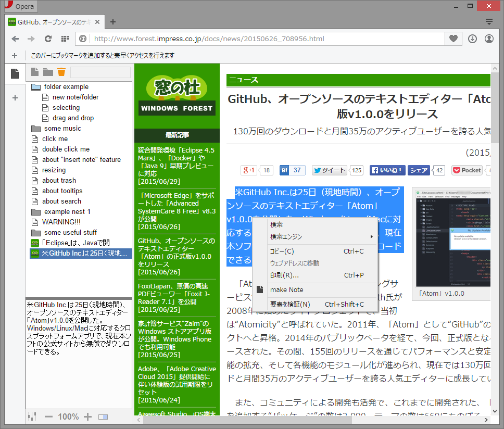Expand the 検索エンジン submenu

pos(297,235)
